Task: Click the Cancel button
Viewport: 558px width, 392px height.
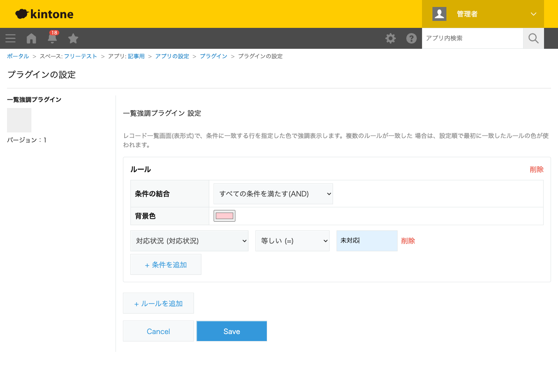Action: [158, 331]
